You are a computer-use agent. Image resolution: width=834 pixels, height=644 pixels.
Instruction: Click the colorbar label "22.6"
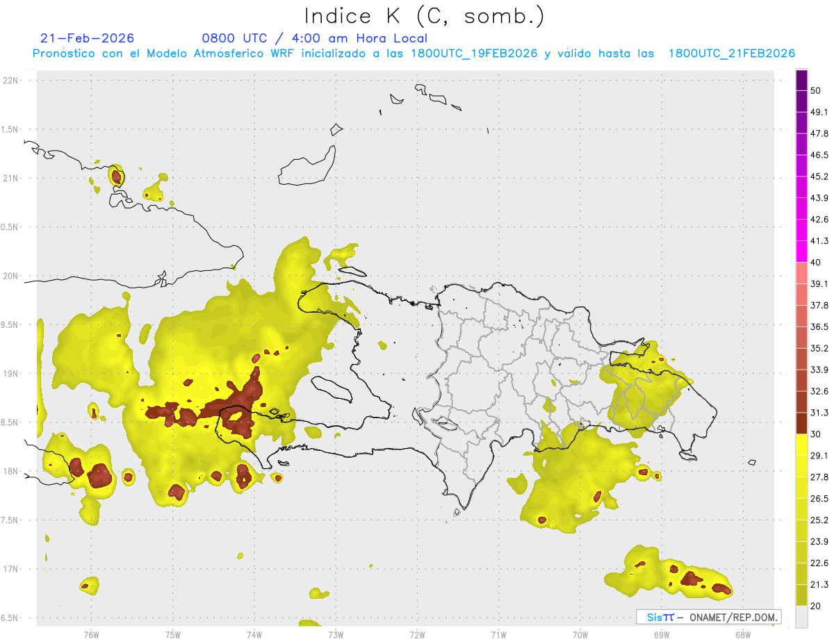pyautogui.click(x=819, y=563)
